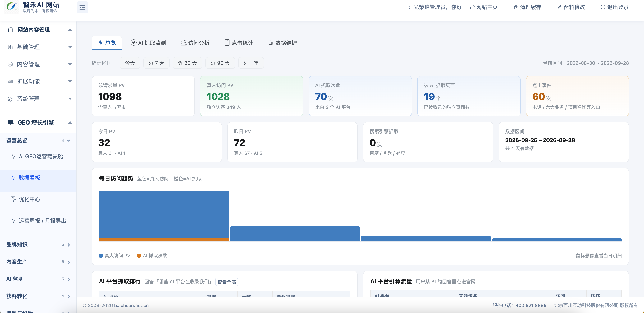644x313 pixels.
Task: Click the printer icon of 内容管理
Action: [x=10, y=64]
